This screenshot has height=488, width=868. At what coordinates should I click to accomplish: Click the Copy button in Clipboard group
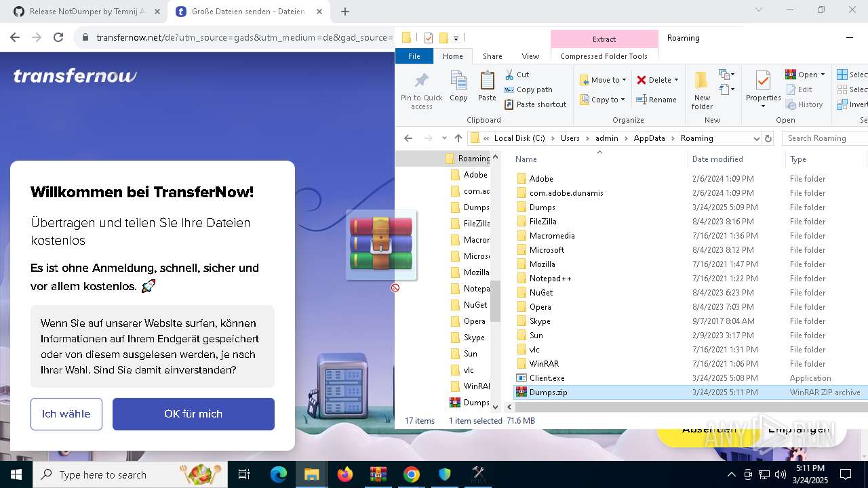tap(458, 86)
